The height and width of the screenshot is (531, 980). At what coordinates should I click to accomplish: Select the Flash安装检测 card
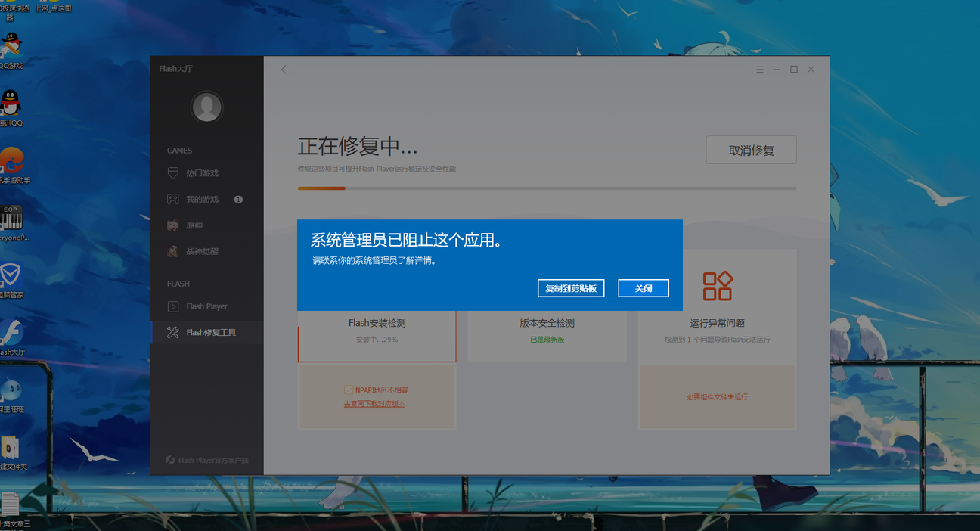[377, 336]
